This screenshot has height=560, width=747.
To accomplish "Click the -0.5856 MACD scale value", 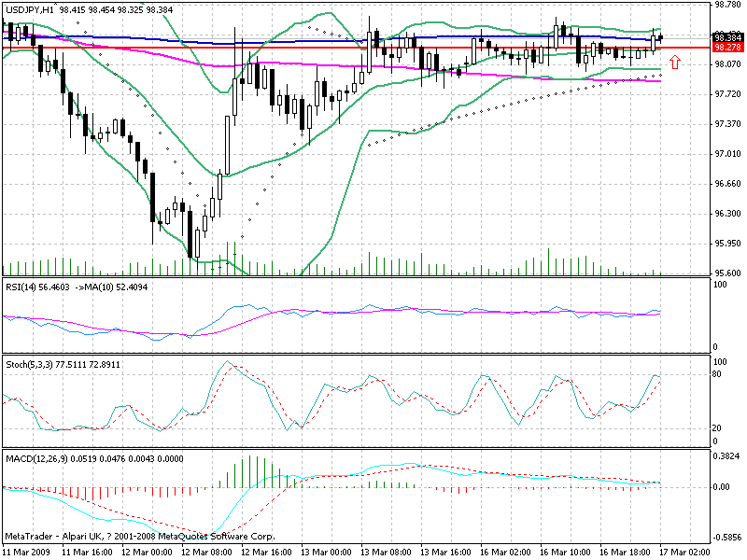I will 726,538.
